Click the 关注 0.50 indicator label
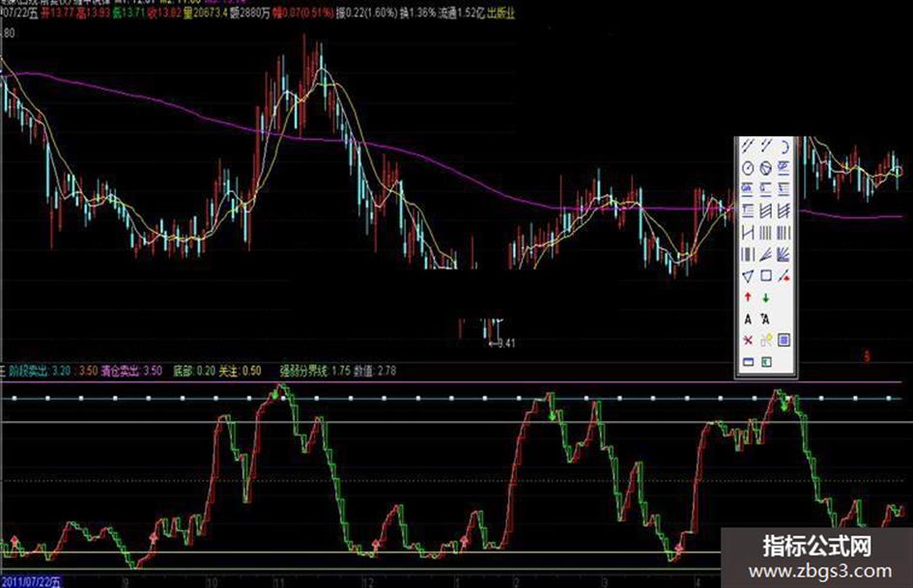Screen dimensions: 913x588 click(240, 371)
